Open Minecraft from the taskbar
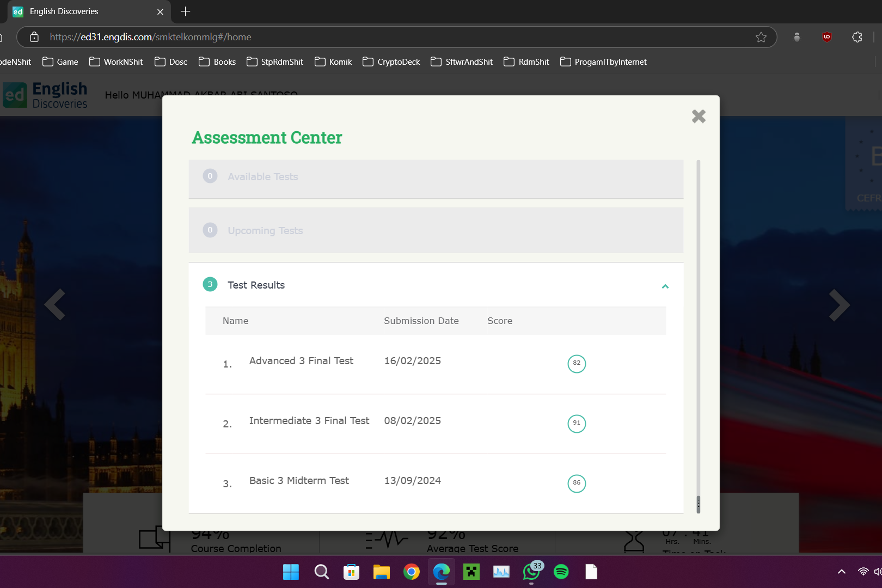The width and height of the screenshot is (882, 588). [x=471, y=572]
